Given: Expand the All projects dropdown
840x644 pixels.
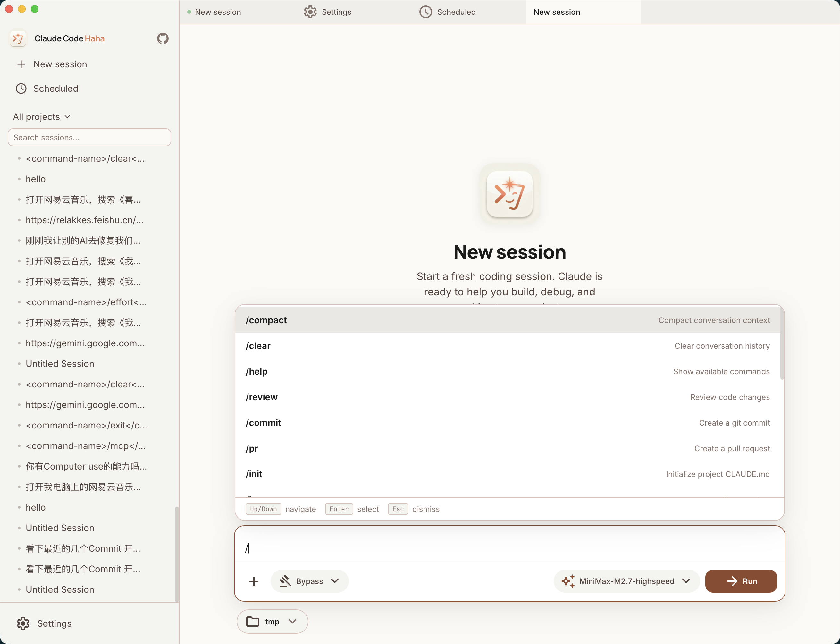Looking at the screenshot, I should pyautogui.click(x=42, y=117).
